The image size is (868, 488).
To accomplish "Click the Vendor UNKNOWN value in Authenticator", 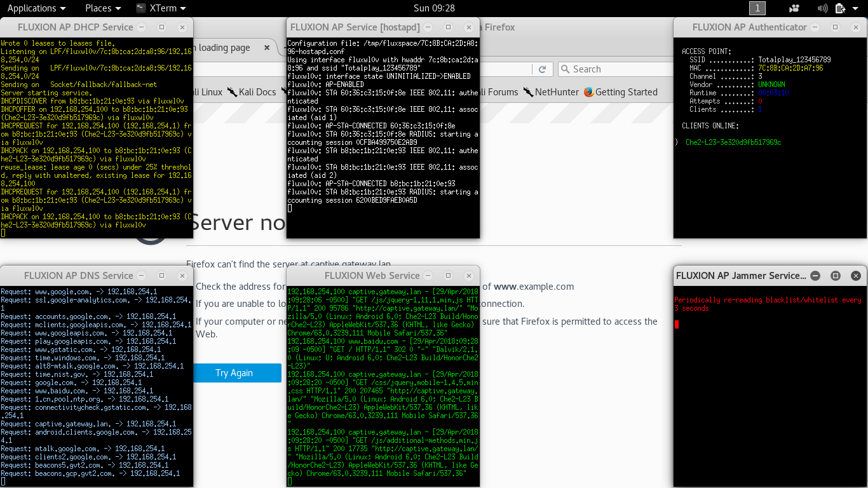I will pyautogui.click(x=771, y=85).
